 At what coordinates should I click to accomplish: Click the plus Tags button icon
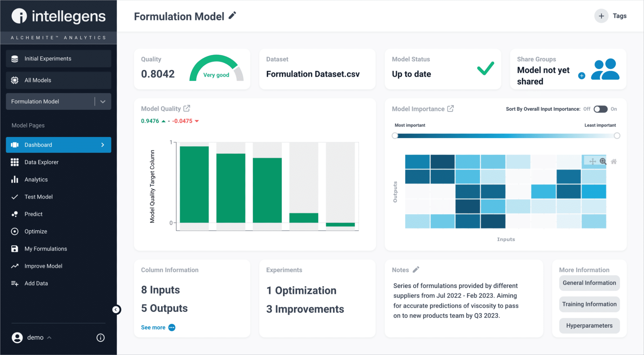(x=601, y=16)
